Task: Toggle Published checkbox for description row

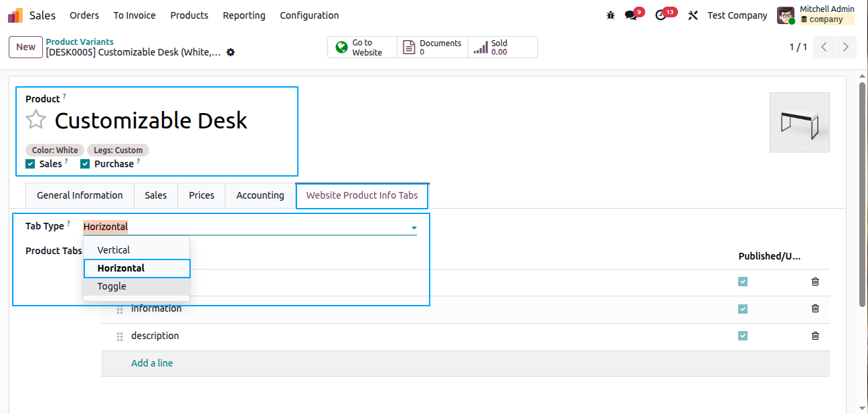Action: pos(743,336)
